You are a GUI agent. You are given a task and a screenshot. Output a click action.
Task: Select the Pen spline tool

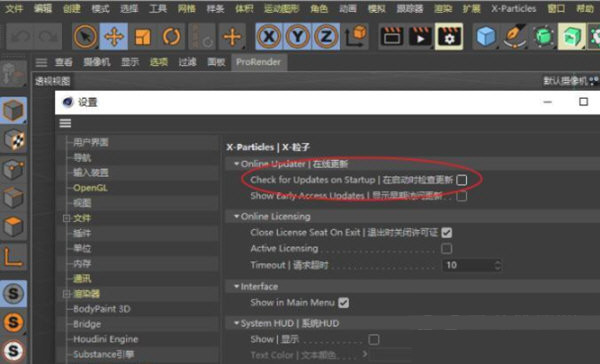point(515,37)
